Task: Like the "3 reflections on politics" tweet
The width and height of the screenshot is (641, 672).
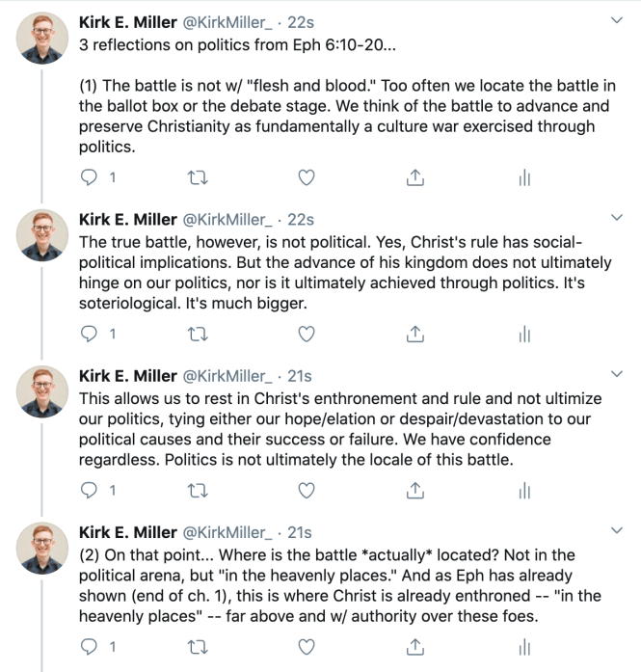Action: tap(306, 177)
